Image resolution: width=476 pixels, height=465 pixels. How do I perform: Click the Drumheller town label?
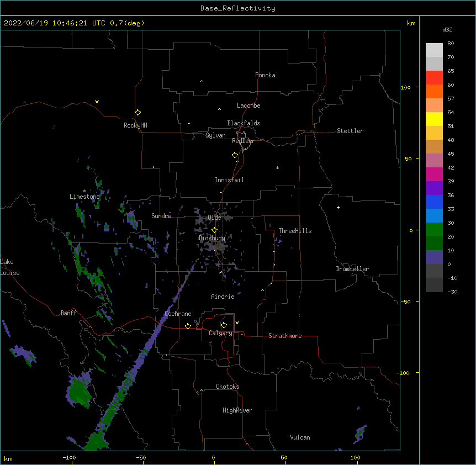(x=352, y=269)
